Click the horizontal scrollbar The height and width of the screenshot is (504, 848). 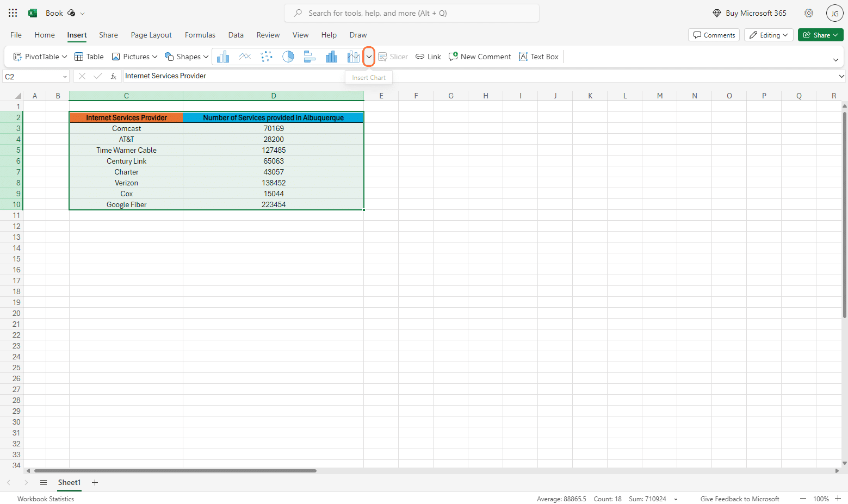[175, 471]
